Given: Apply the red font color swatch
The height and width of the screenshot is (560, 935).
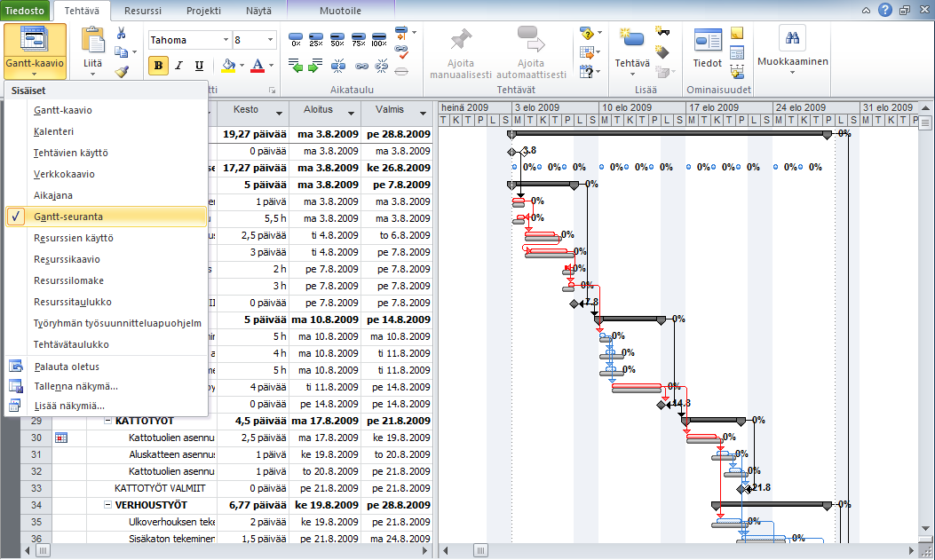Looking at the screenshot, I should [258, 66].
